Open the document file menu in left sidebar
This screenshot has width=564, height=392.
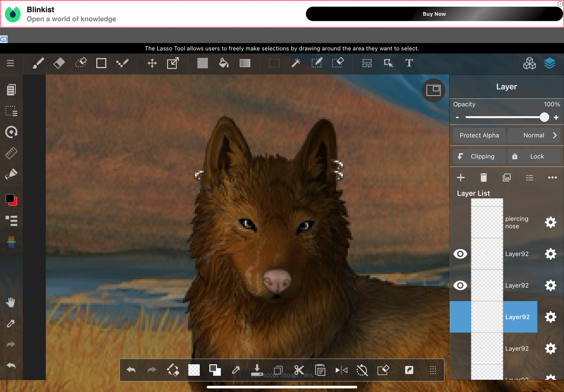(11, 90)
